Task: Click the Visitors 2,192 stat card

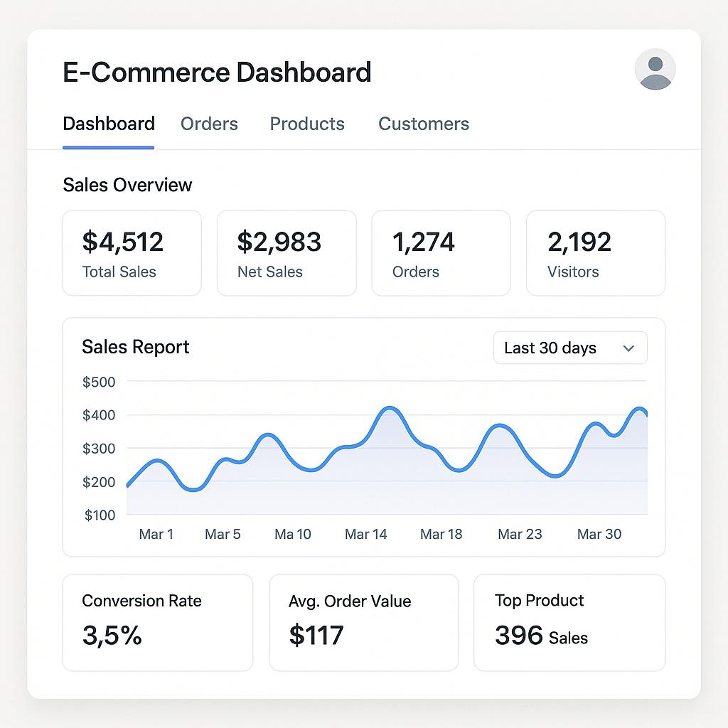Action: [596, 253]
